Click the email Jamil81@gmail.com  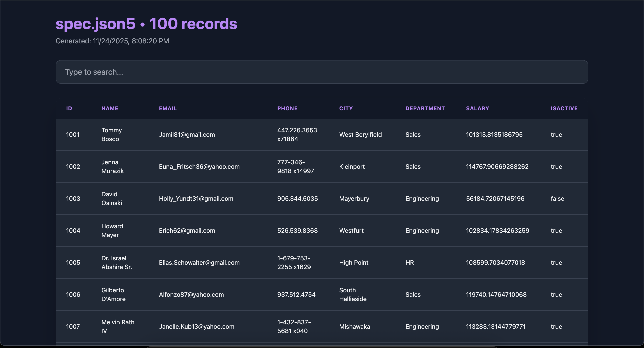tap(187, 134)
